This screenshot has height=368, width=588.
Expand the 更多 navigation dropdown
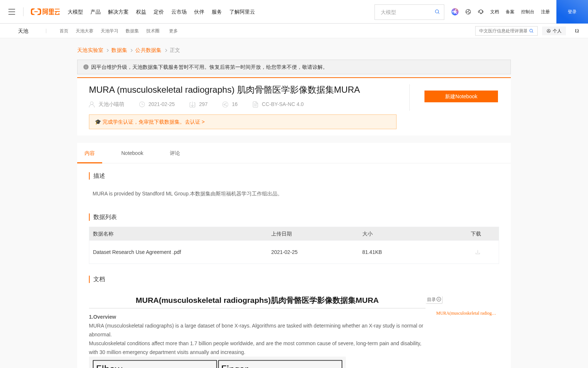173,31
